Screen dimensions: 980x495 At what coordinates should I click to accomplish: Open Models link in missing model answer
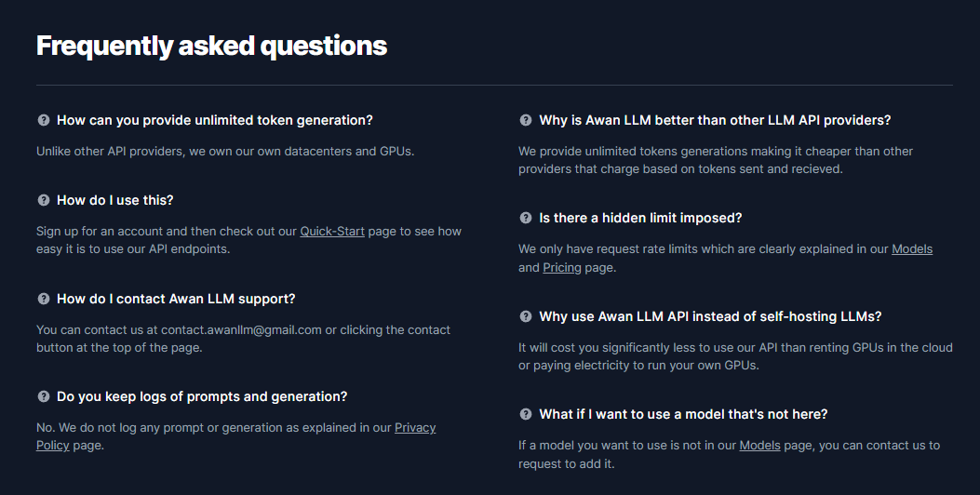pos(759,445)
